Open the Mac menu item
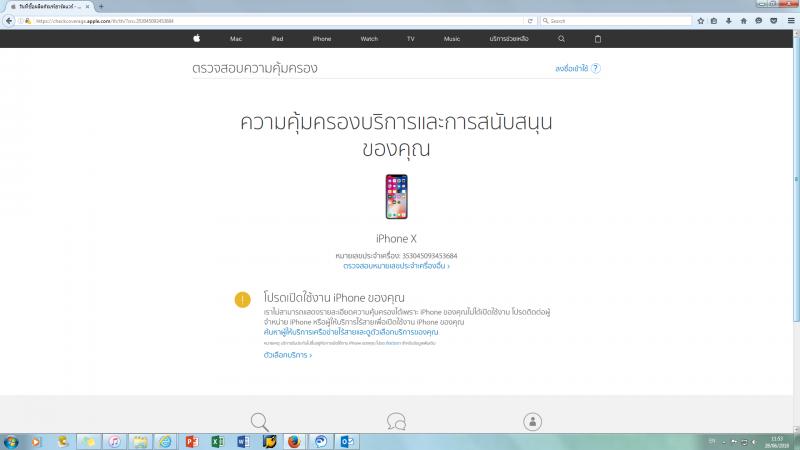The height and width of the screenshot is (450, 800). [236, 39]
